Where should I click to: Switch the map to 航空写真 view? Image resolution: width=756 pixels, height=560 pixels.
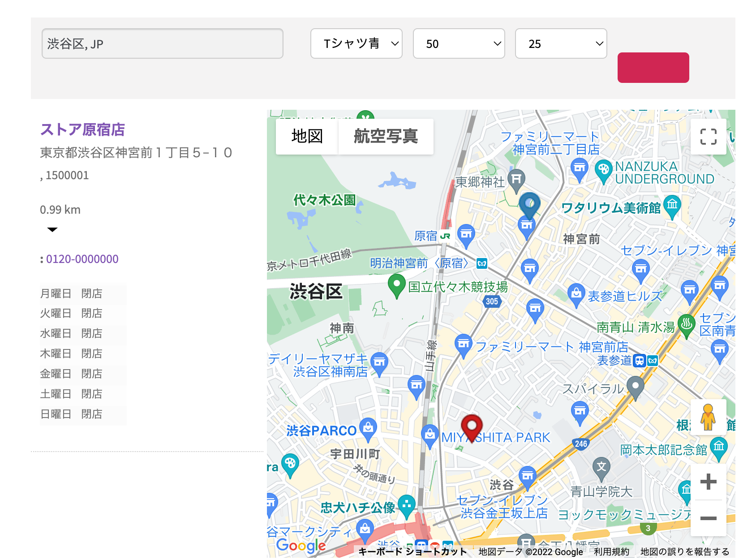click(386, 136)
